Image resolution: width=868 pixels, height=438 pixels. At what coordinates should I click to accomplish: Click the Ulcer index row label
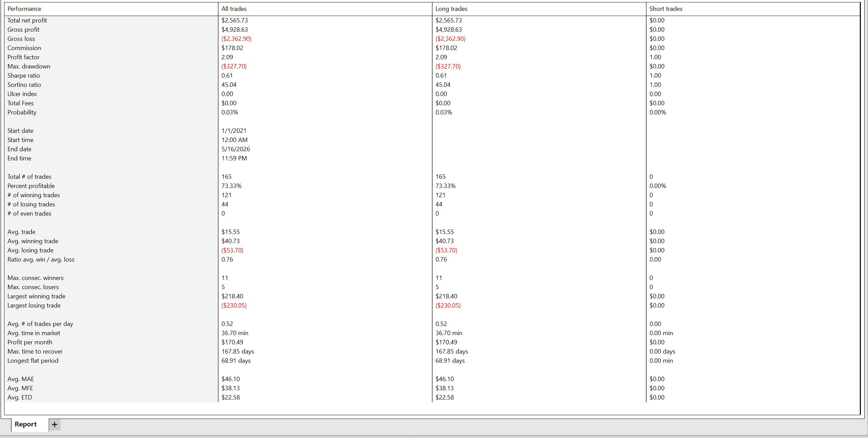pyautogui.click(x=22, y=94)
